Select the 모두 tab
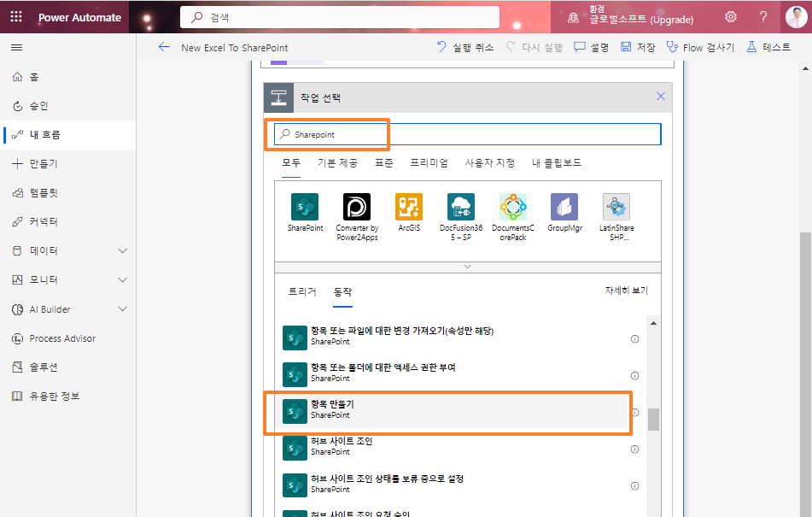This screenshot has height=517, width=812. [291, 162]
